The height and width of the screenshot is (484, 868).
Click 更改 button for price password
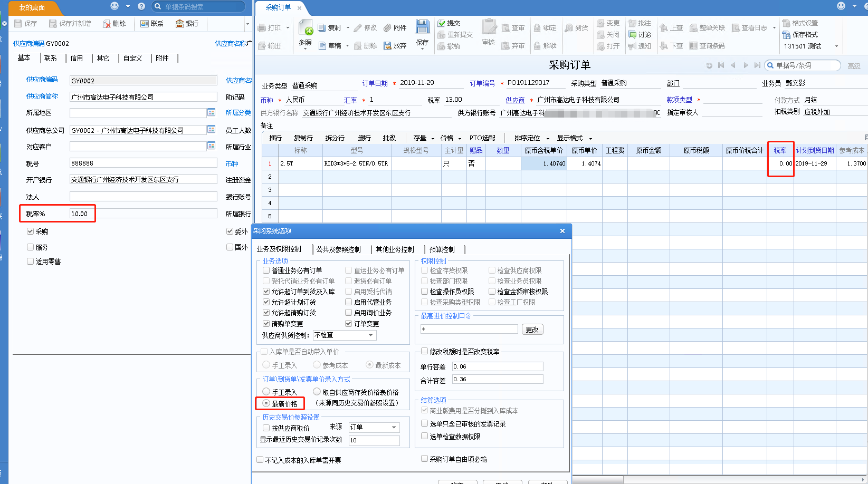pos(532,330)
